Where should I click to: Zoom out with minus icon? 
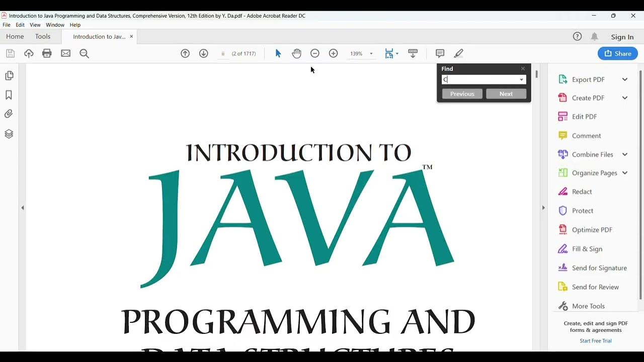[x=315, y=53]
